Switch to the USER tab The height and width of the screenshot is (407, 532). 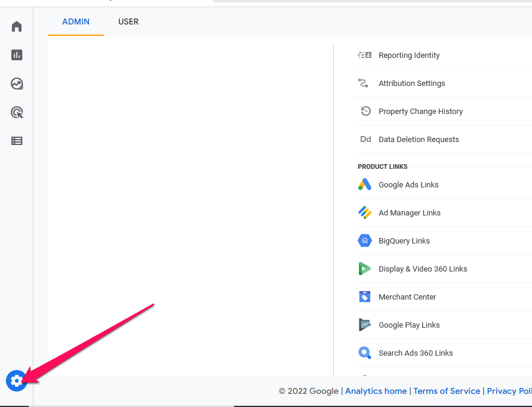point(128,21)
